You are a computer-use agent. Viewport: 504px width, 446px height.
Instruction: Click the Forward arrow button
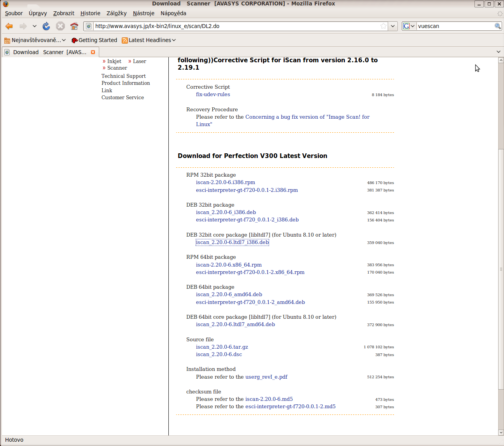tap(23, 26)
